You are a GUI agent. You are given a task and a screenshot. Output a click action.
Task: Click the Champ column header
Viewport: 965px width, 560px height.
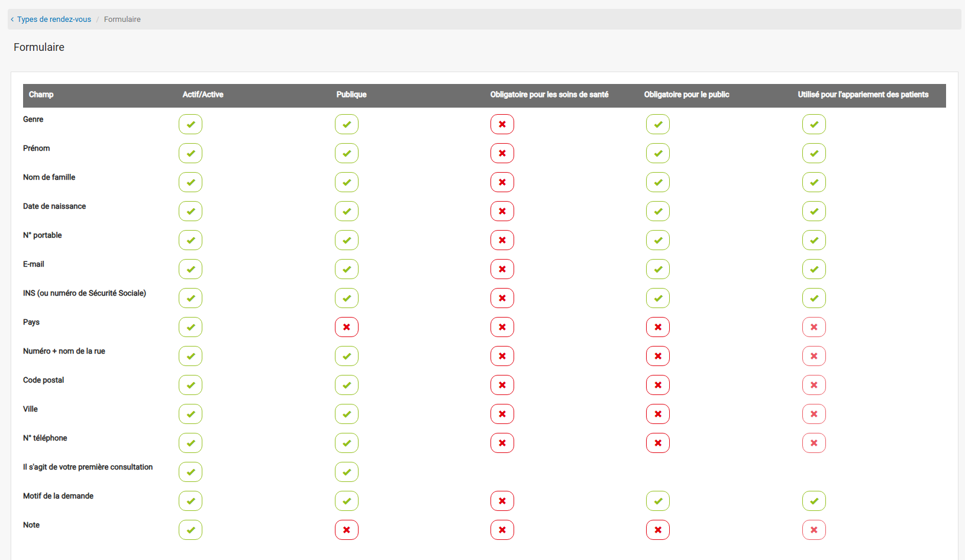pos(41,95)
